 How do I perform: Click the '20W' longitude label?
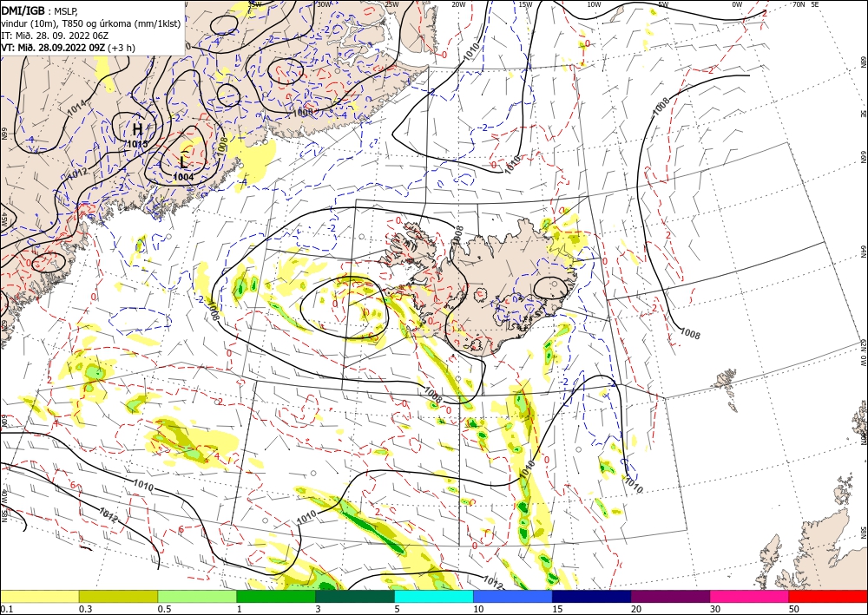[457, 4]
